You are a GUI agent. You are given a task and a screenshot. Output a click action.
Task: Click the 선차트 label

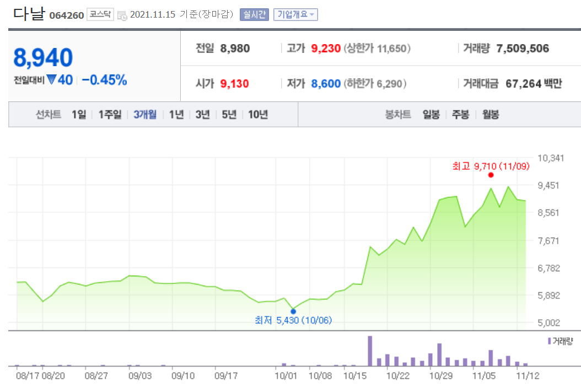(x=48, y=115)
